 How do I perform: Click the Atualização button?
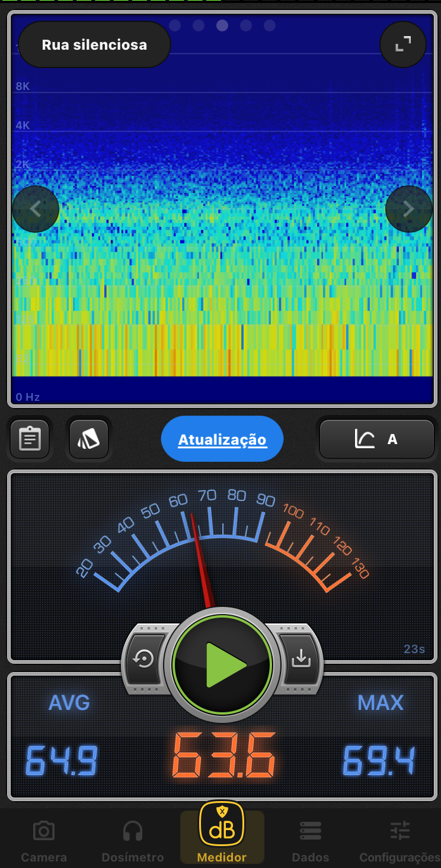(x=222, y=439)
